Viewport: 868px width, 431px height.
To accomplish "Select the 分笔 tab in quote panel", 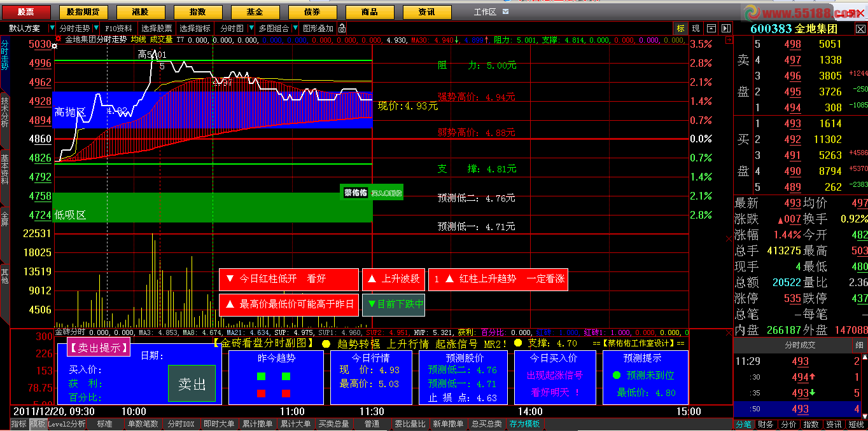I will (744, 425).
